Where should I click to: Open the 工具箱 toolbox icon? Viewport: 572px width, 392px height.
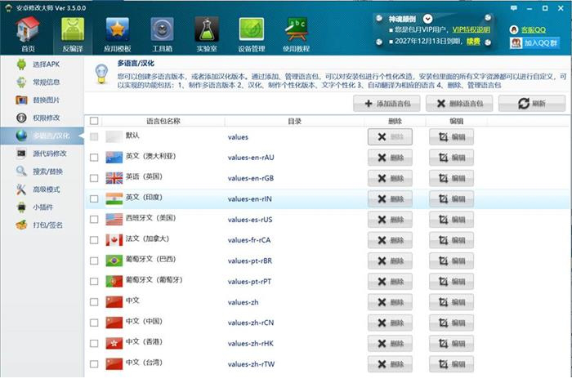[x=162, y=30]
